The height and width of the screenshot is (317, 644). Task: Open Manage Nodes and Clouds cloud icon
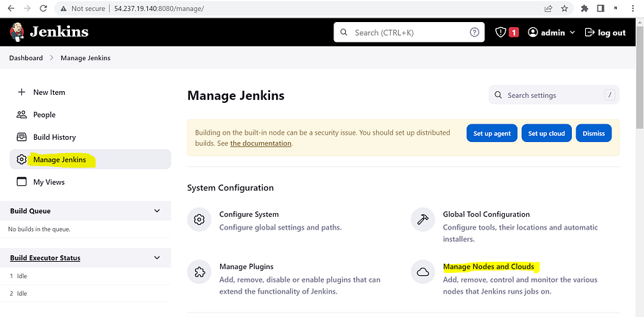[x=422, y=272]
